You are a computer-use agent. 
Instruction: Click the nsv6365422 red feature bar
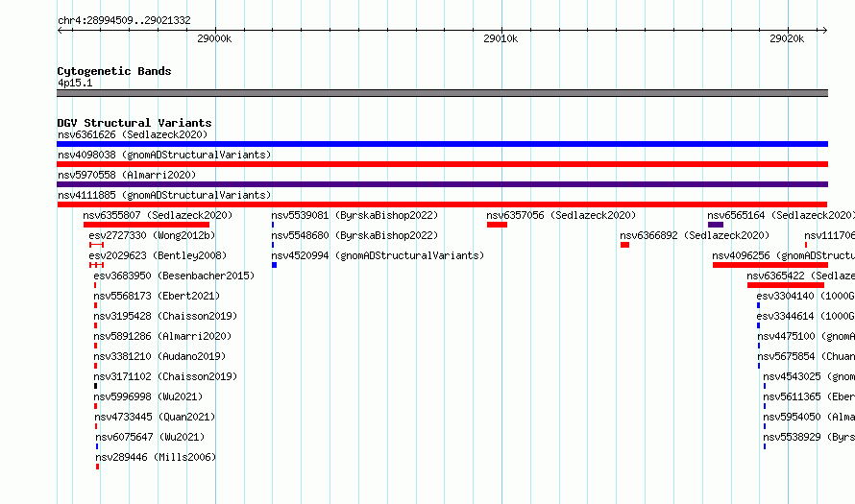pos(786,285)
